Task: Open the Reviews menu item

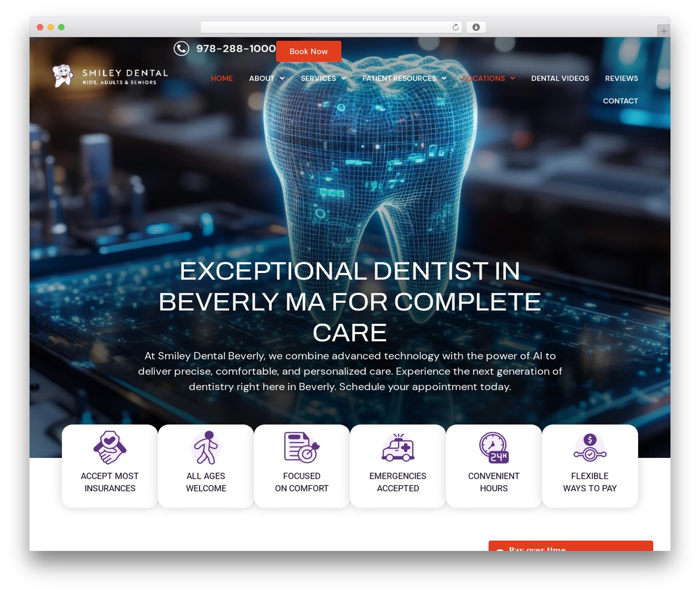Action: (621, 78)
